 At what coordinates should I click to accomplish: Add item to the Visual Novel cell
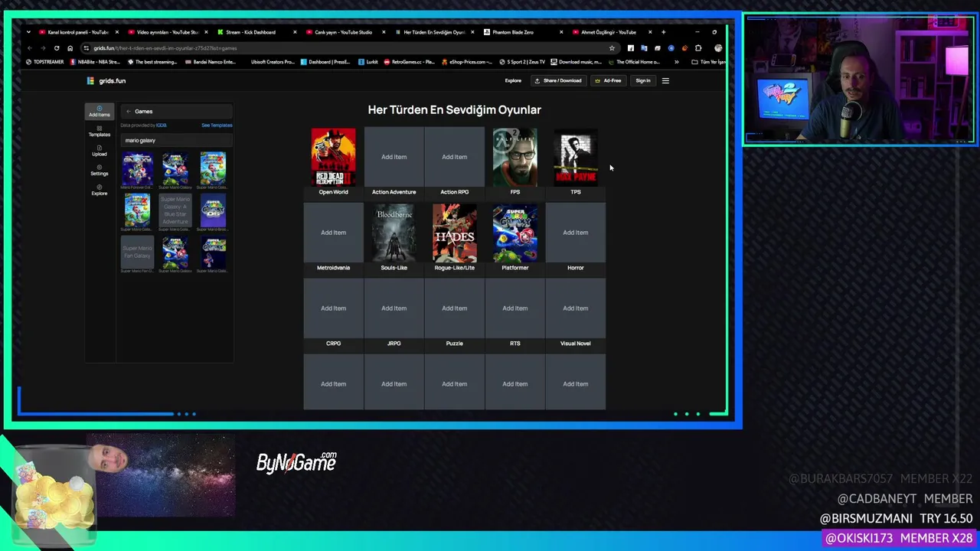pos(576,308)
